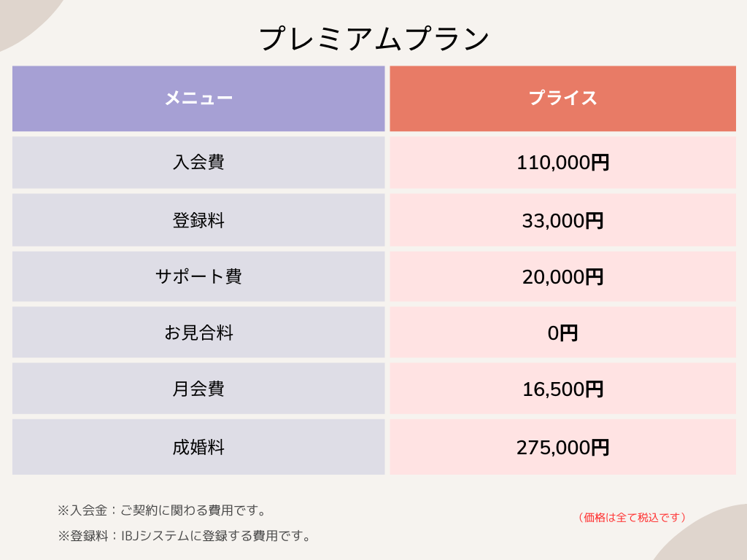
Task: Select the プライス column header
Action: (x=562, y=98)
